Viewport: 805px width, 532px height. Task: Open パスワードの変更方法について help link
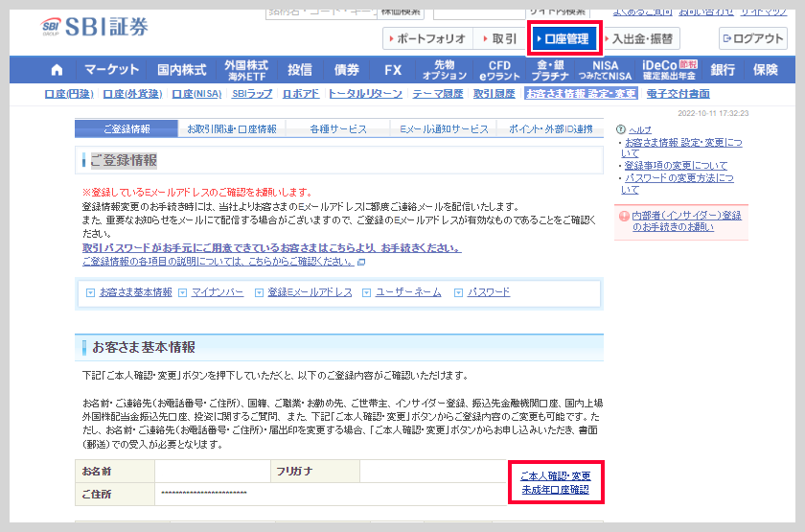coord(678,184)
